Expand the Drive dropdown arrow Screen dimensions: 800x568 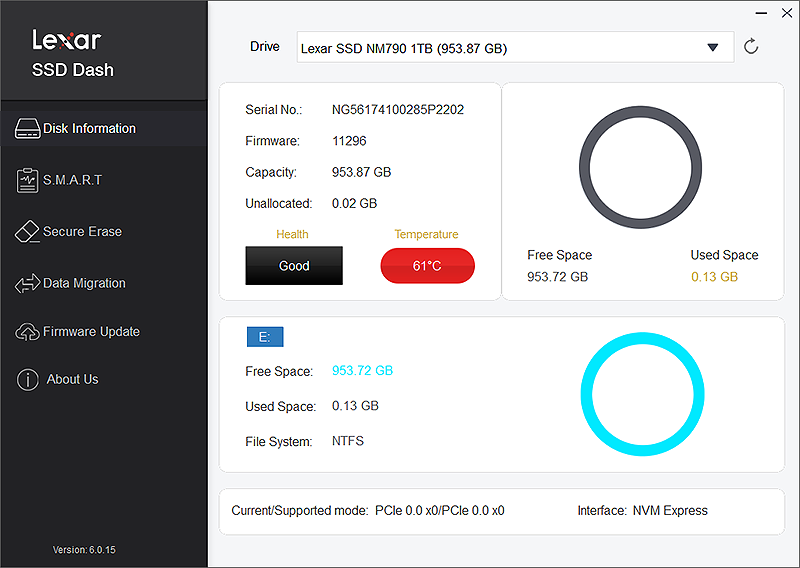click(x=713, y=47)
